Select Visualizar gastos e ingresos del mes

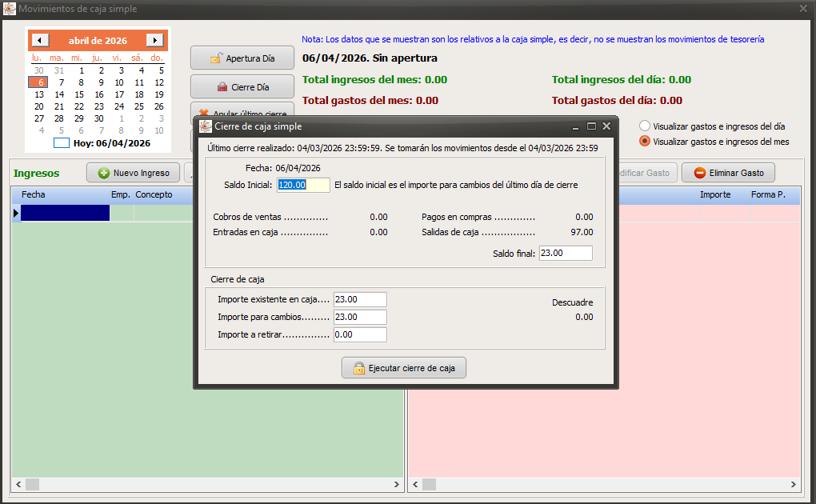pos(645,141)
